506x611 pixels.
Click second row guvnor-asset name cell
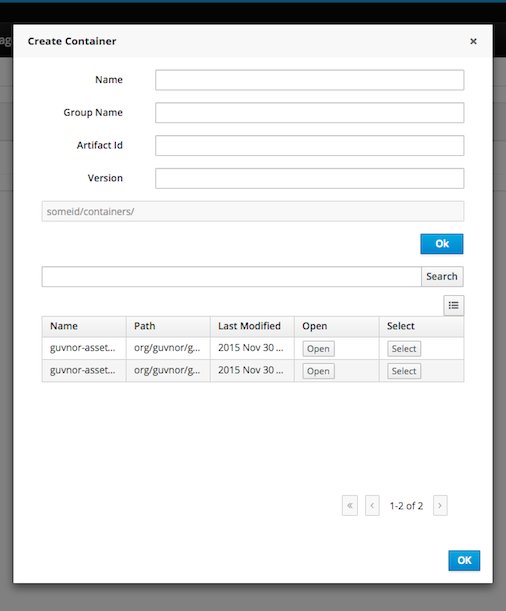click(x=84, y=370)
